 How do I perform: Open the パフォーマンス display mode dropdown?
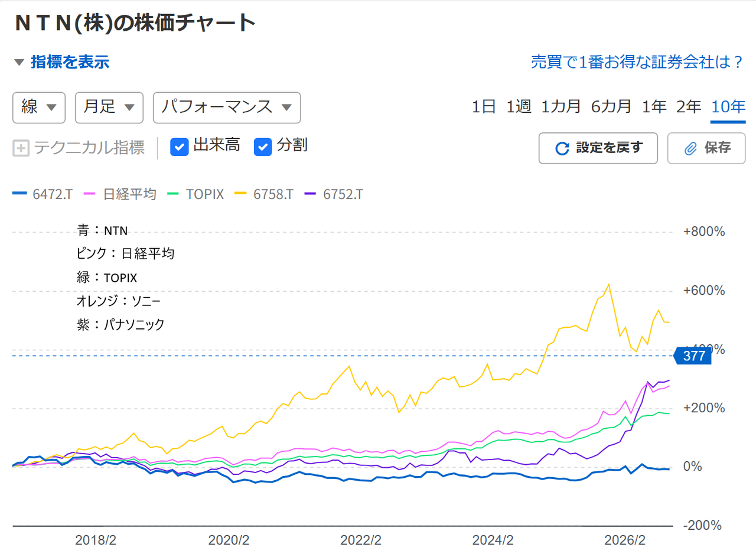[x=227, y=107]
